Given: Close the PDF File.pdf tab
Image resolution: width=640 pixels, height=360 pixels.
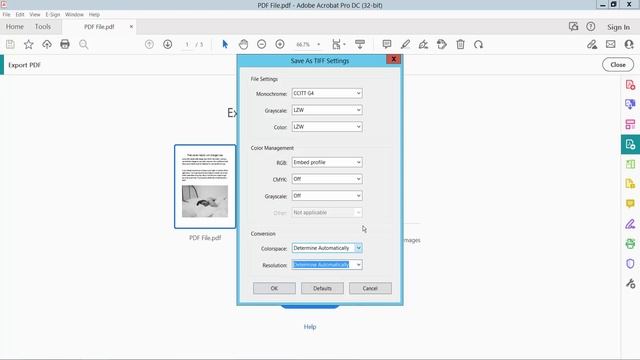Looking at the screenshot, I should click(x=131, y=27).
